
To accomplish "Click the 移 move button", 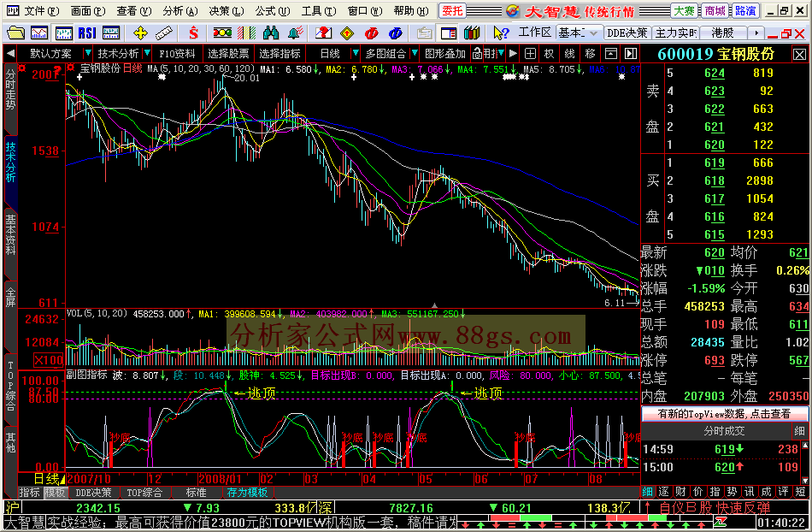I will click(591, 53).
